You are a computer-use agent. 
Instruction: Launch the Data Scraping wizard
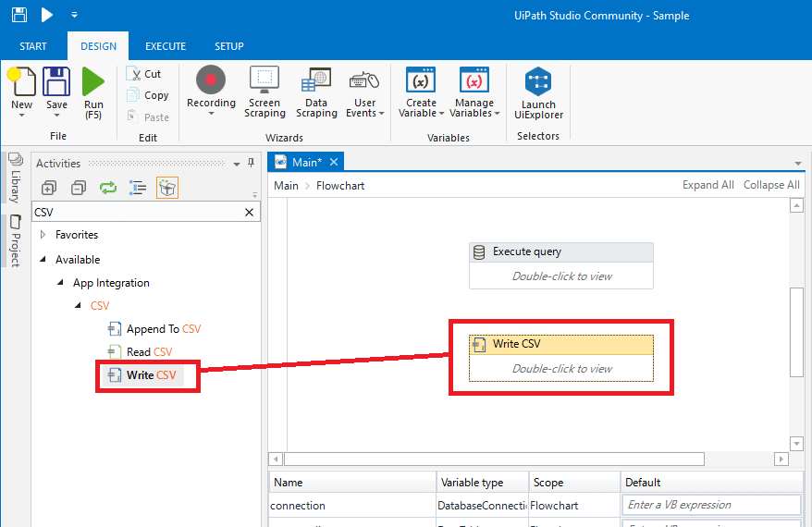point(316,92)
